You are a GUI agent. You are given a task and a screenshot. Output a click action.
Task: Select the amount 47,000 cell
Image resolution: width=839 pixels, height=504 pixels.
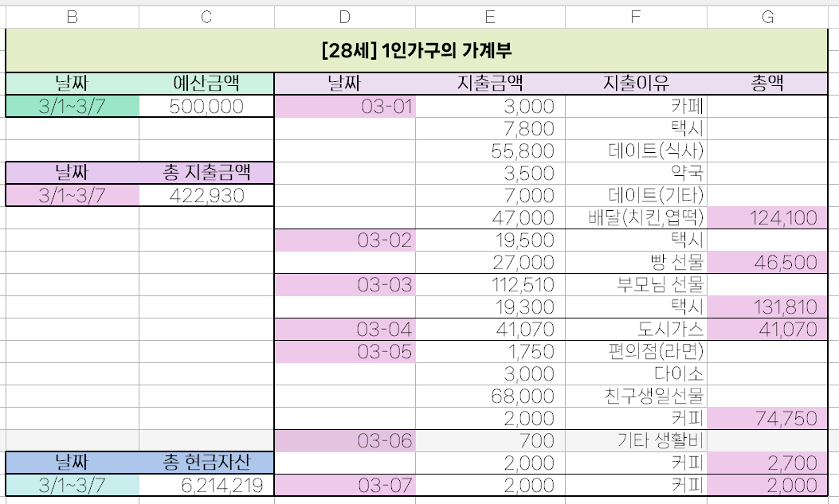[490, 217]
